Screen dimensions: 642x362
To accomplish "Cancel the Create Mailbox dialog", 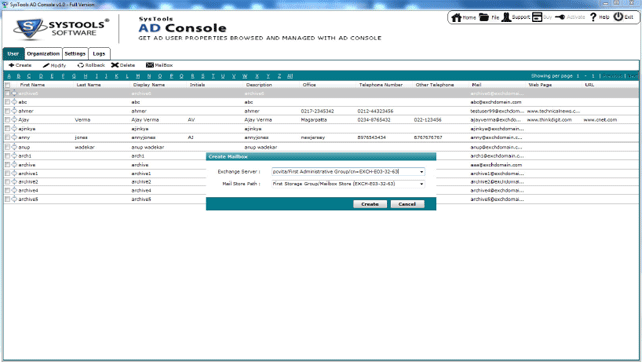I will 407,204.
